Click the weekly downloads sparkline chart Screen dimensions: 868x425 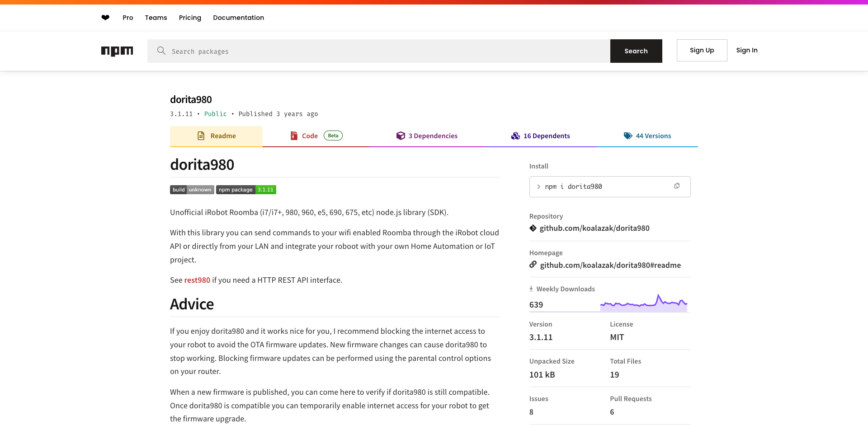click(x=644, y=303)
